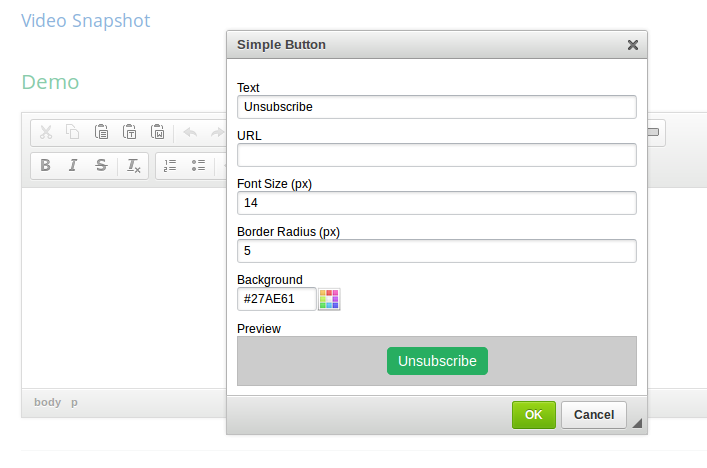Click the Border Radius input field
The image size is (707, 468).
click(x=437, y=251)
